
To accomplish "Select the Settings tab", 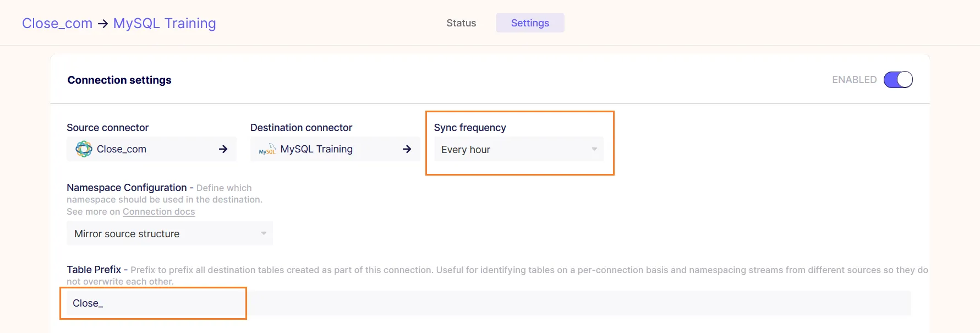I will (530, 23).
